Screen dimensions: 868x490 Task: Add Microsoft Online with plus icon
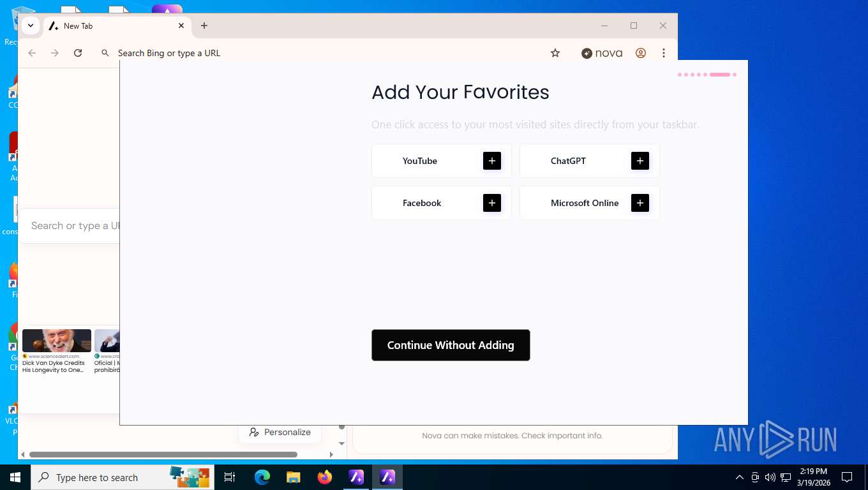(x=640, y=203)
